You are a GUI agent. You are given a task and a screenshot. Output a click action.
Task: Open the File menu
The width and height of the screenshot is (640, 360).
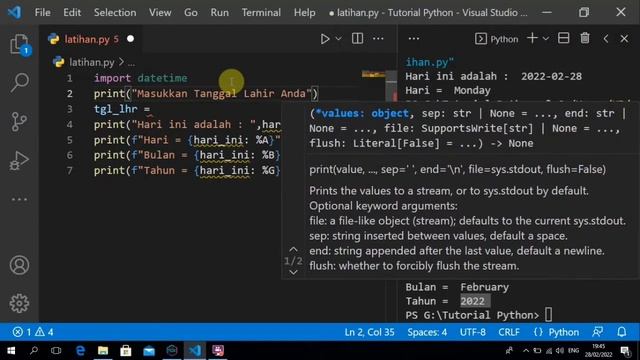pos(42,13)
